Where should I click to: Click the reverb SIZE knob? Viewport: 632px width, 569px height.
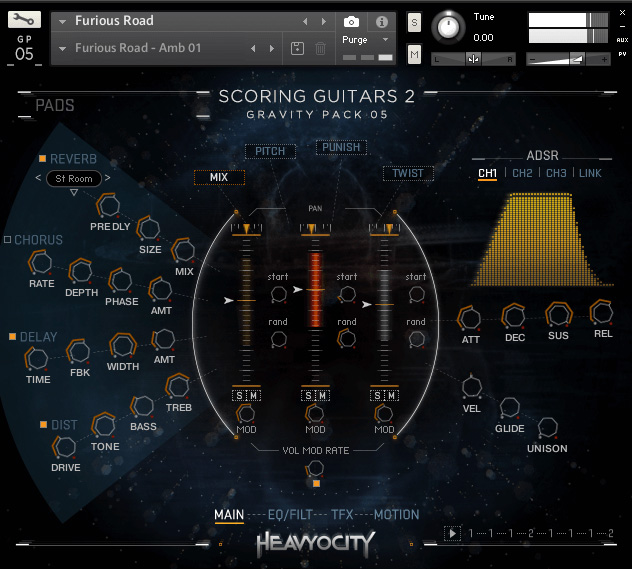click(x=149, y=228)
